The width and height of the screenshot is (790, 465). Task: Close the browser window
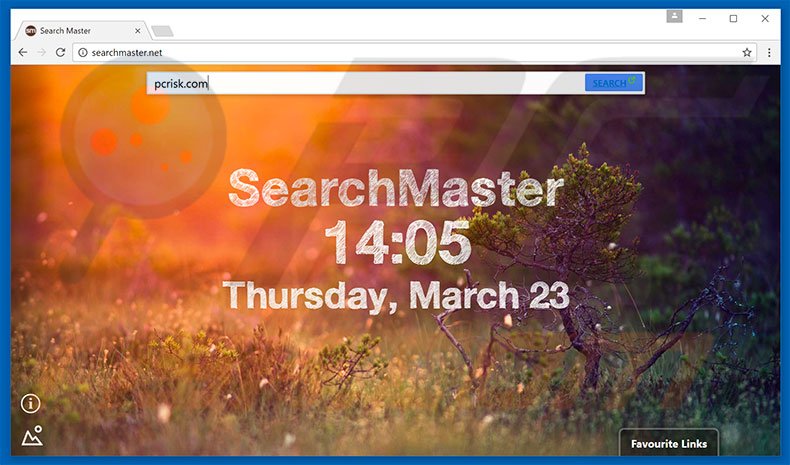(x=765, y=19)
